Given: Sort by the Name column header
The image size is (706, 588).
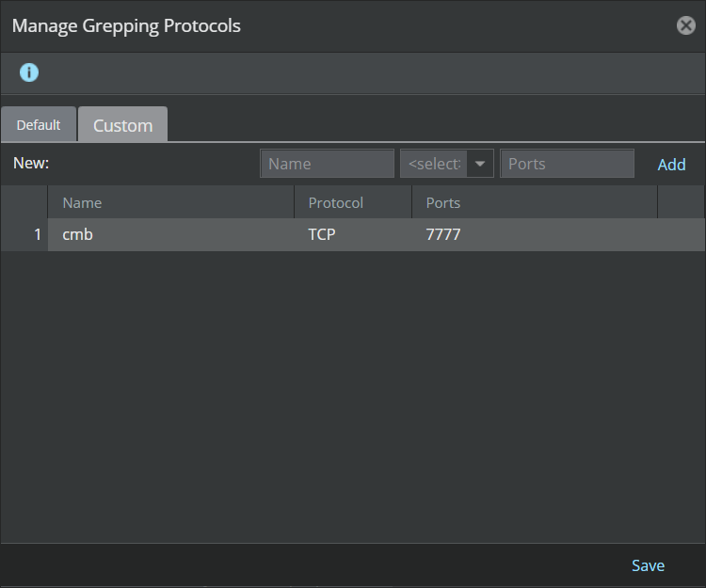Looking at the screenshot, I should [x=171, y=202].
